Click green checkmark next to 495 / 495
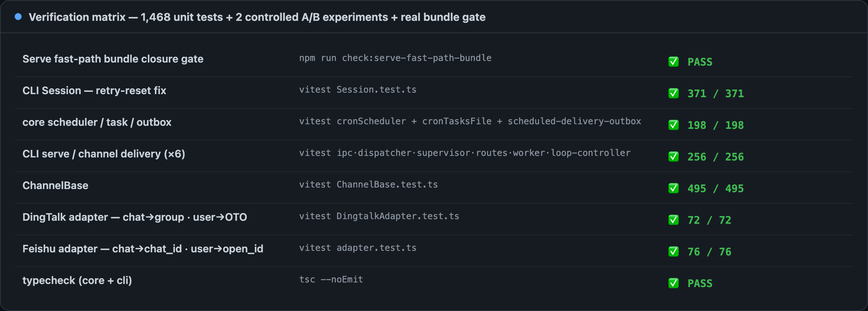The height and width of the screenshot is (311, 868). (x=673, y=188)
